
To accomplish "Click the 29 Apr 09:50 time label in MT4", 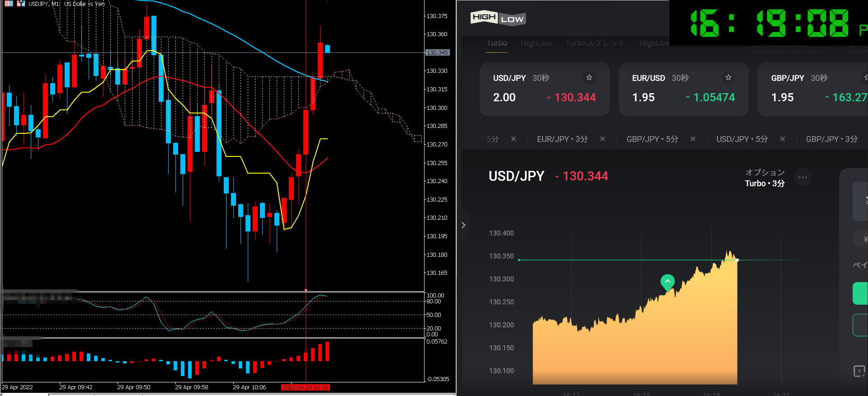I will (x=134, y=387).
